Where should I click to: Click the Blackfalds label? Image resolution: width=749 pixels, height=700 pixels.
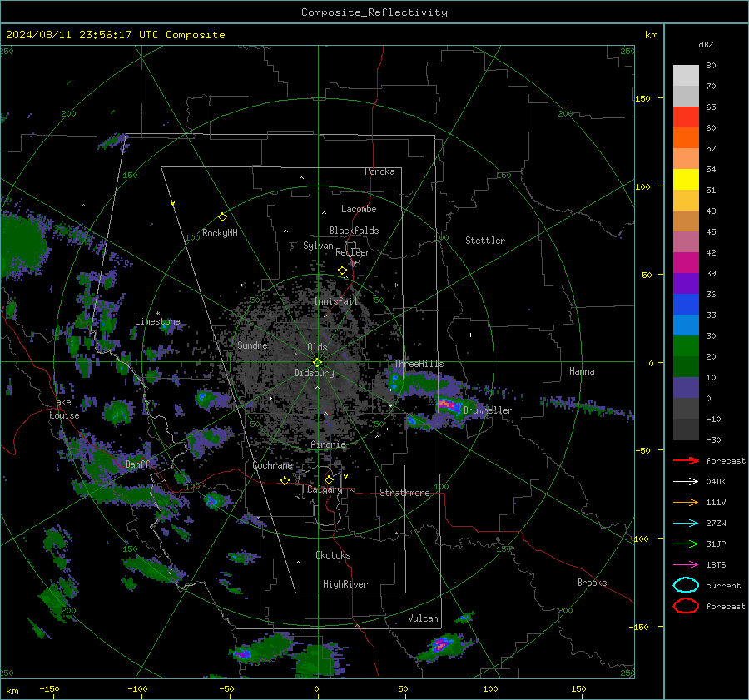(354, 231)
